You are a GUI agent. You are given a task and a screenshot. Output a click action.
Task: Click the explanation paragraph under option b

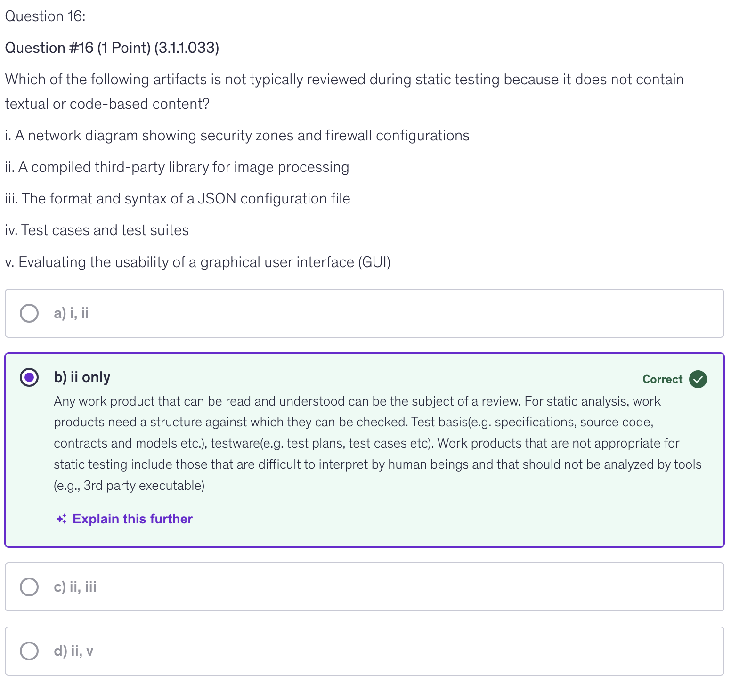[x=377, y=443]
